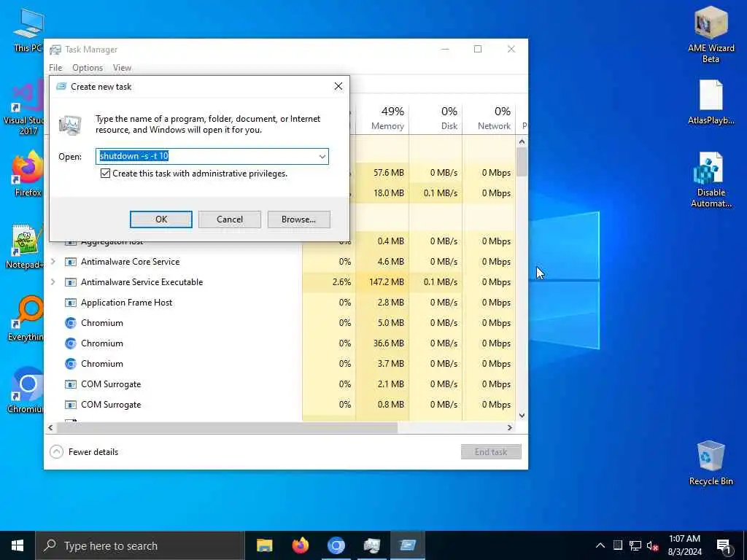
Task: Select Chromium process using 3.7 MB
Action: [x=281, y=364]
